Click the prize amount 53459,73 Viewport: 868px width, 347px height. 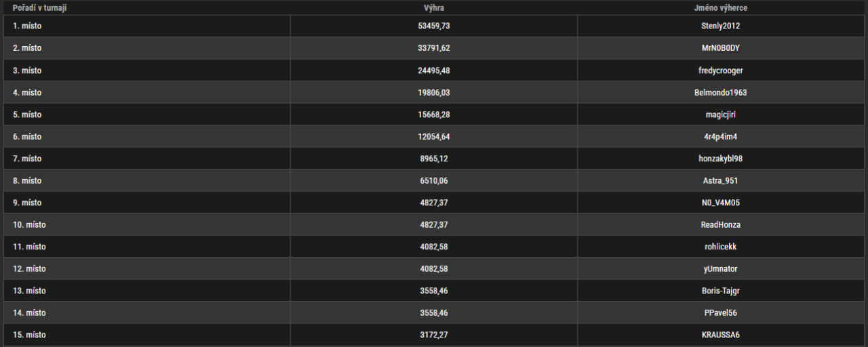click(434, 26)
